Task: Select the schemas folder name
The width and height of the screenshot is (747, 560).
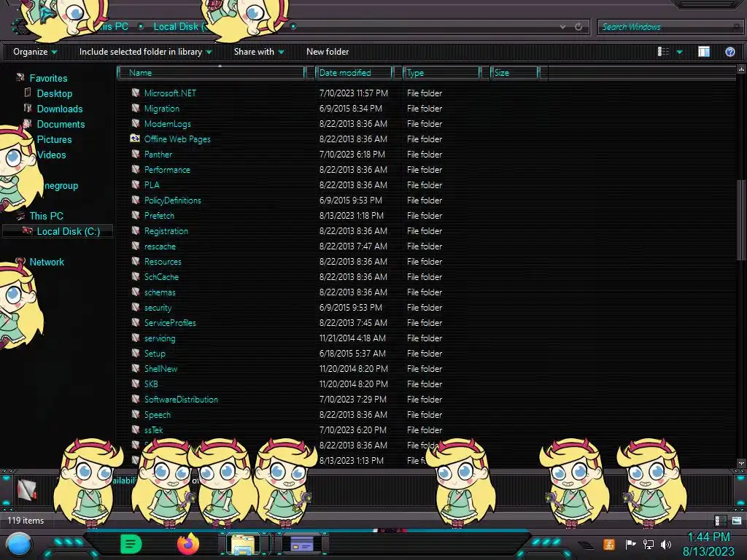Action: coord(160,292)
